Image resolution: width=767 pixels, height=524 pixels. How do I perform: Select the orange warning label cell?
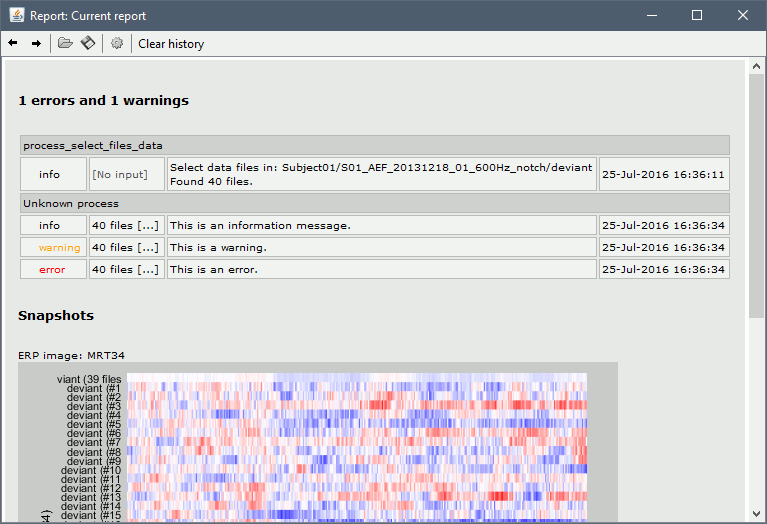[53, 247]
